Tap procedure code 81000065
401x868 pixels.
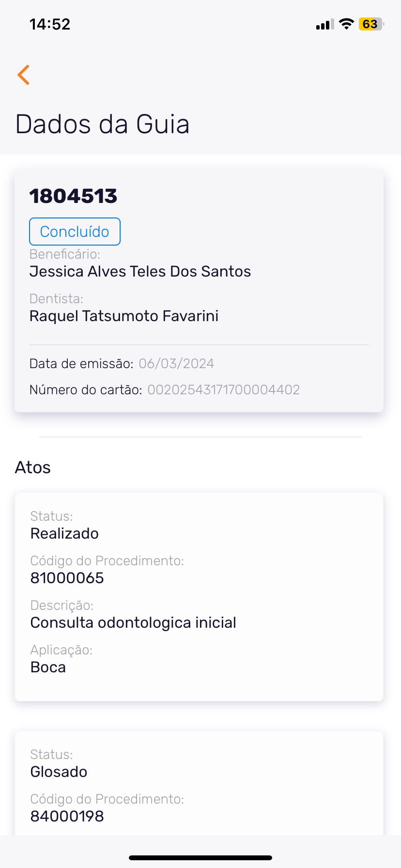pyautogui.click(x=67, y=578)
